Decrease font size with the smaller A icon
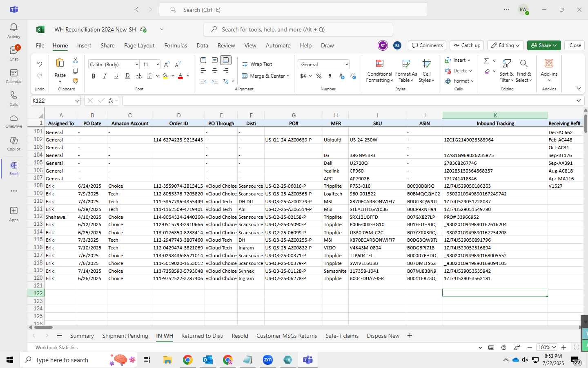 click(178, 65)
